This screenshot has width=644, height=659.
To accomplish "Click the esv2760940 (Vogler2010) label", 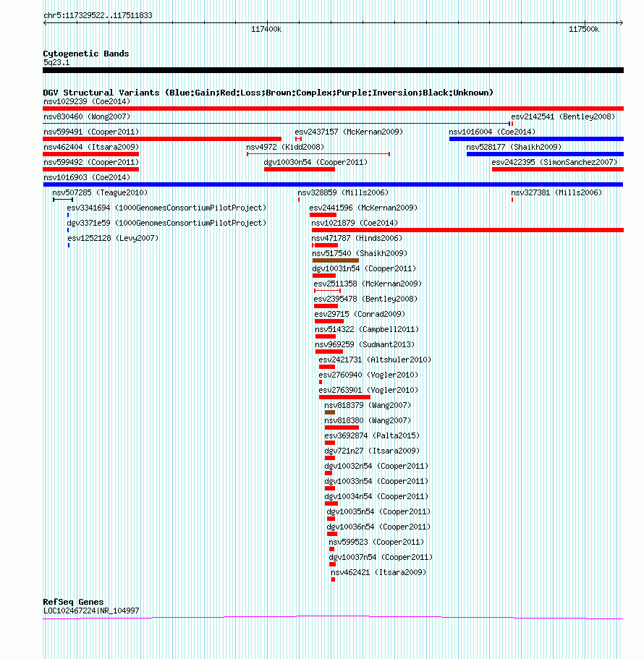I will (368, 375).
